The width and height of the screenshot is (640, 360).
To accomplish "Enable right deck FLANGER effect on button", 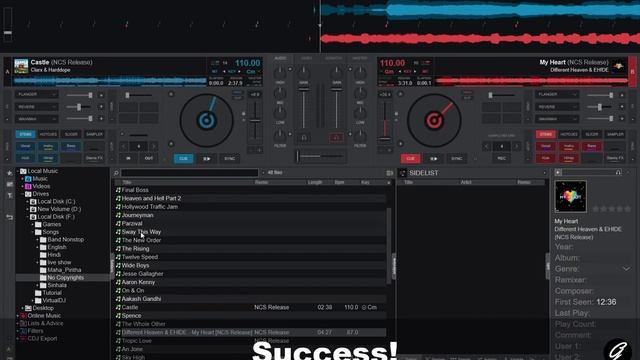I will point(622,95).
